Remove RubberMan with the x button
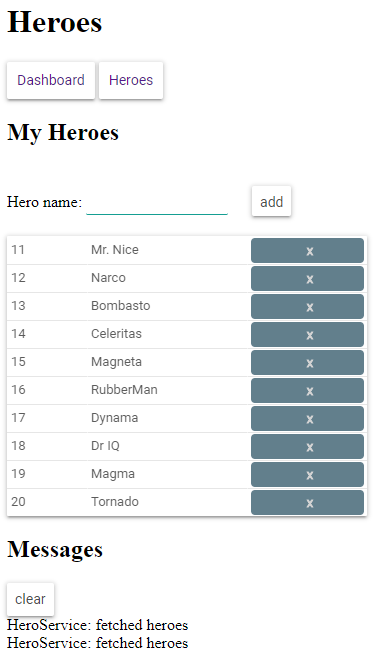 [307, 391]
